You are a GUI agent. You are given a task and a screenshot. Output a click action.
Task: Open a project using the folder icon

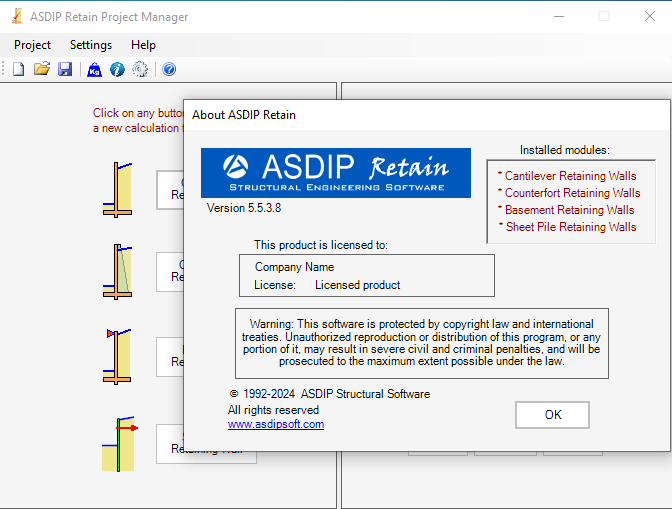42,69
